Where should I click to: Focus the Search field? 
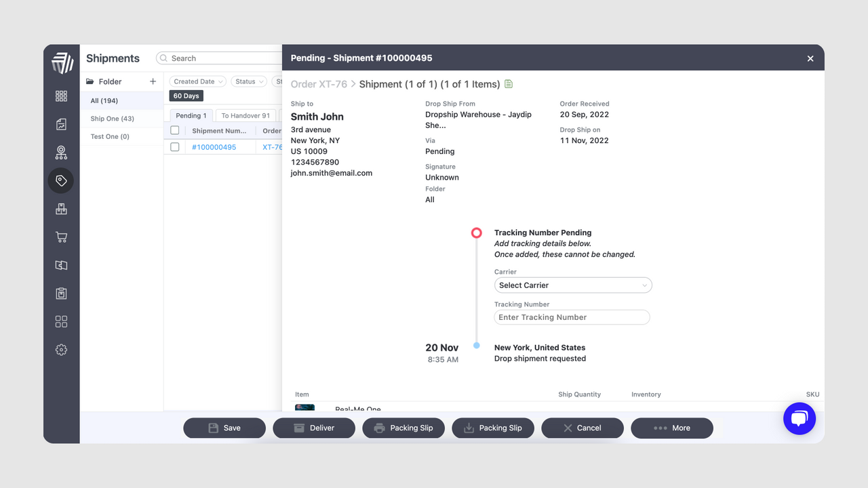218,58
